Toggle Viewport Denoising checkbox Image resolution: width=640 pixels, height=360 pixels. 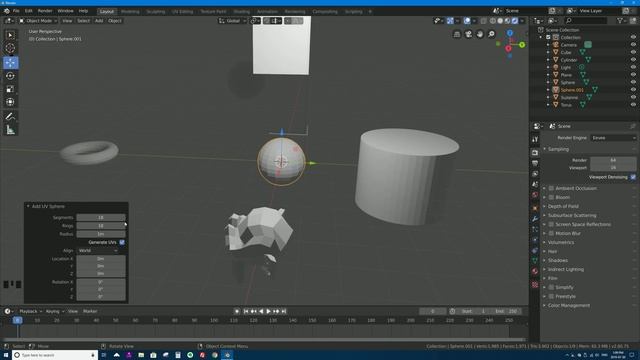point(633,177)
